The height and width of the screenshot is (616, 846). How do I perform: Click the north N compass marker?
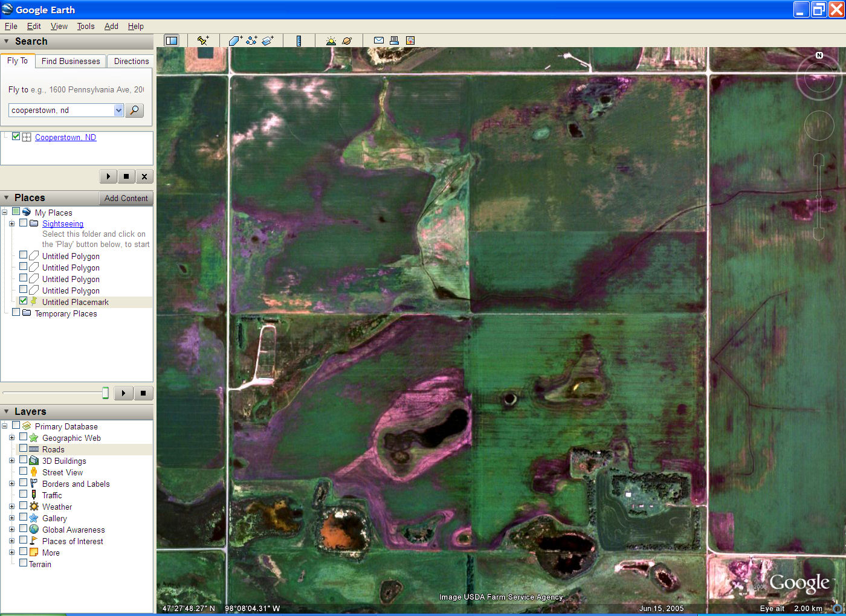point(819,56)
